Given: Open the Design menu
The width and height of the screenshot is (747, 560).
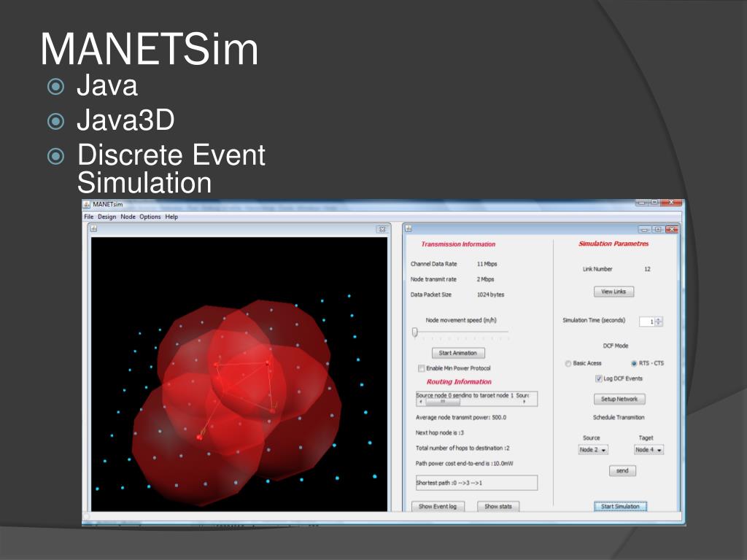Looking at the screenshot, I should click(107, 217).
